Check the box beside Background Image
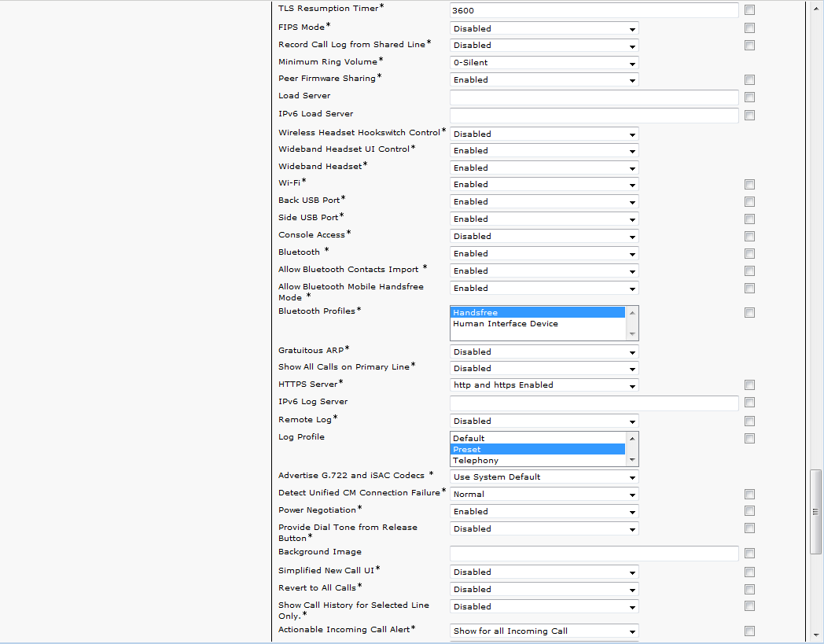This screenshot has height=644, width=824. (x=749, y=554)
